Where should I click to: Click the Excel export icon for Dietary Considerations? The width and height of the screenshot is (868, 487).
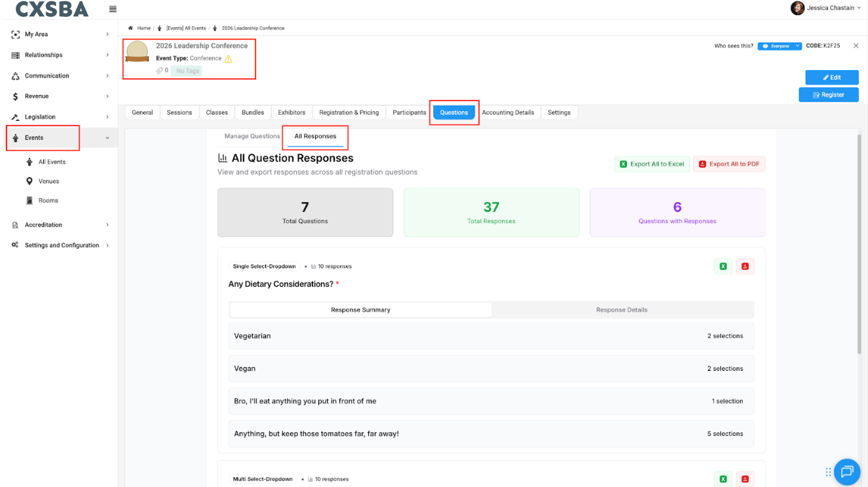[x=723, y=266]
